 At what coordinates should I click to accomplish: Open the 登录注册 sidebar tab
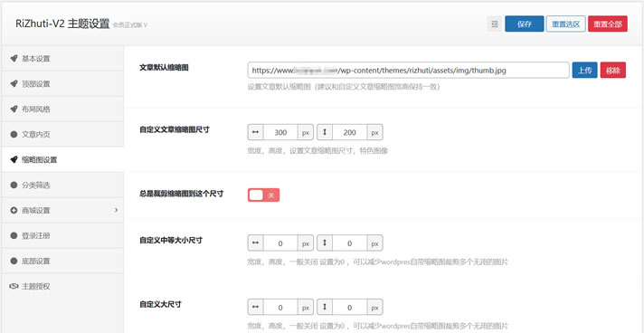click(x=62, y=236)
